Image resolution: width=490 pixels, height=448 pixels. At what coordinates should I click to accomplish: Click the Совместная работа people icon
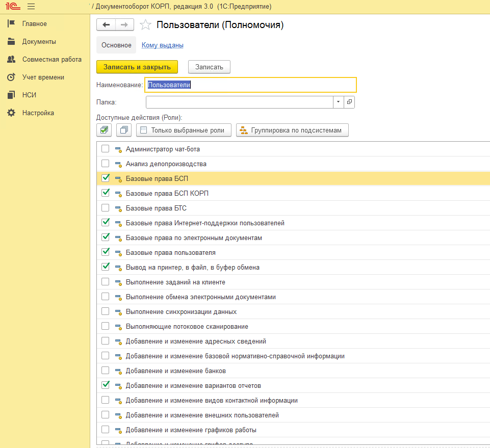[11, 59]
